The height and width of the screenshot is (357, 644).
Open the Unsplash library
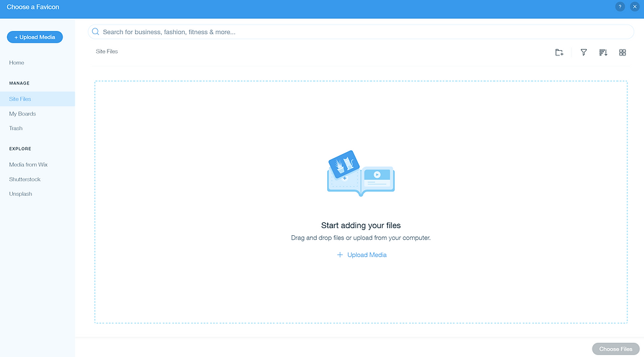point(21,193)
